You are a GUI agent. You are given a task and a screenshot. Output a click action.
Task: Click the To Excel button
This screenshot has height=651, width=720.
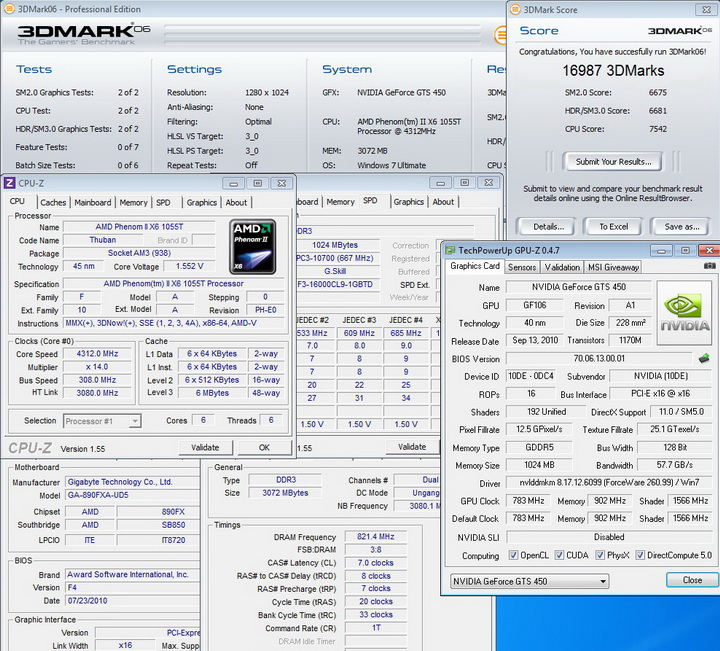click(x=613, y=227)
